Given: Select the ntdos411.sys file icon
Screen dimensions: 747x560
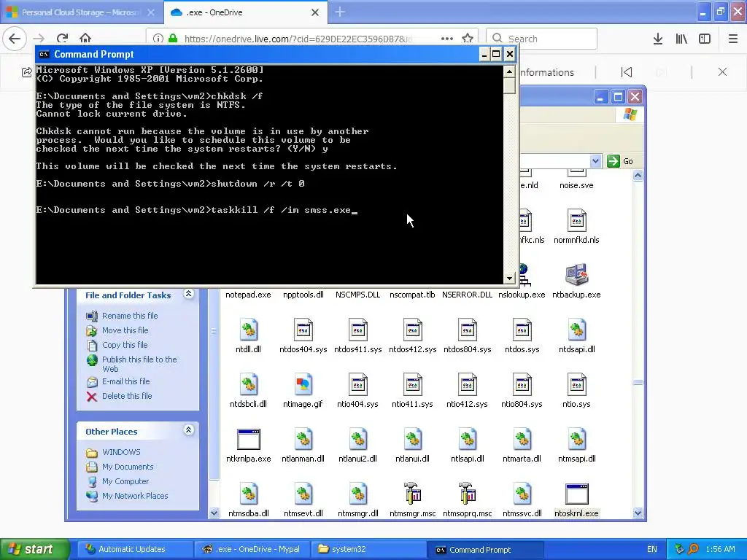Looking at the screenshot, I should point(357,330).
